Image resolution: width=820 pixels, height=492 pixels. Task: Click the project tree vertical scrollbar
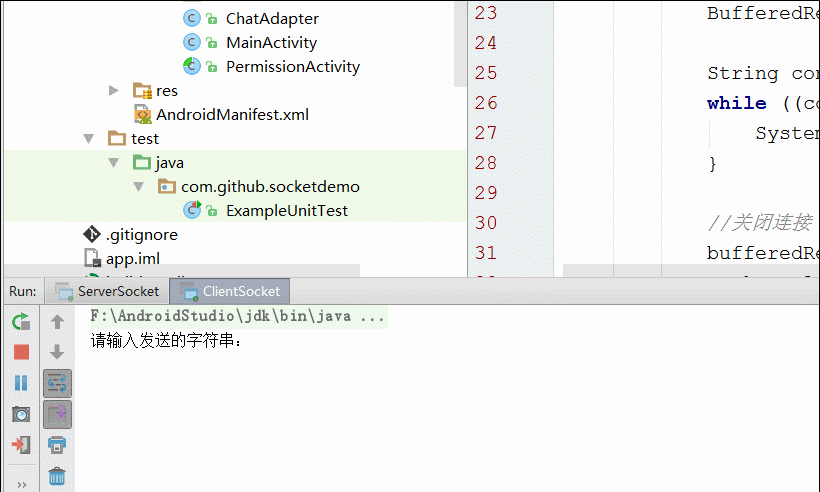pos(460,44)
